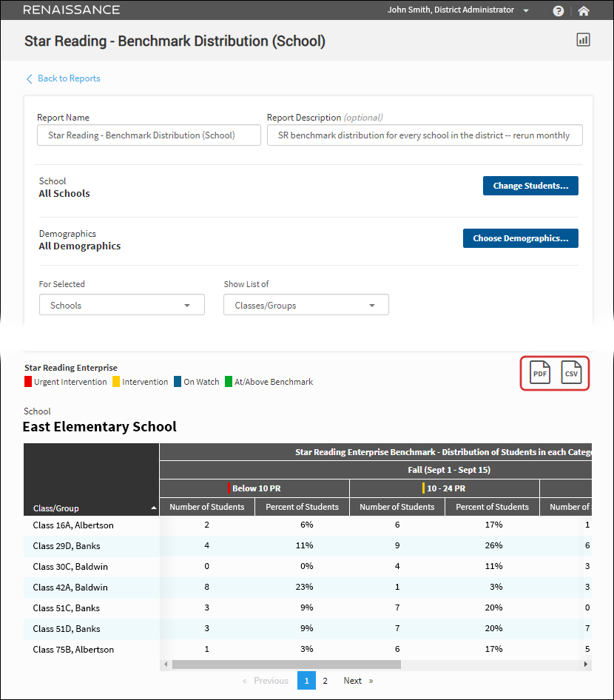
Task: Expand the For Selected Schools dropdown
Action: pyautogui.click(x=122, y=305)
